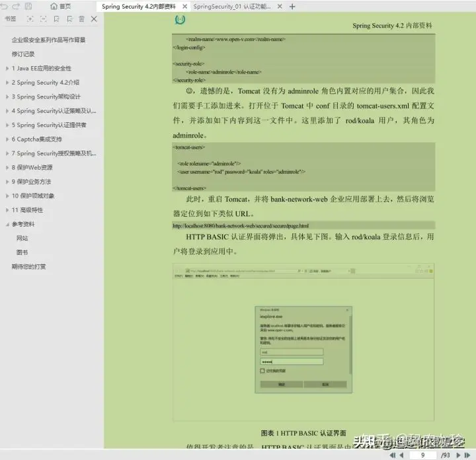The image size is (476, 460).
Task: Expand all bookmarks icon
Action: click(x=30, y=19)
